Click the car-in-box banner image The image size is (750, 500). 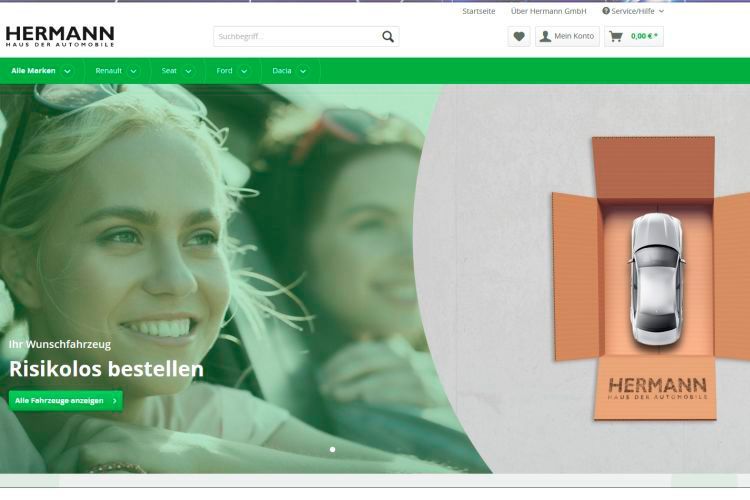click(x=653, y=278)
